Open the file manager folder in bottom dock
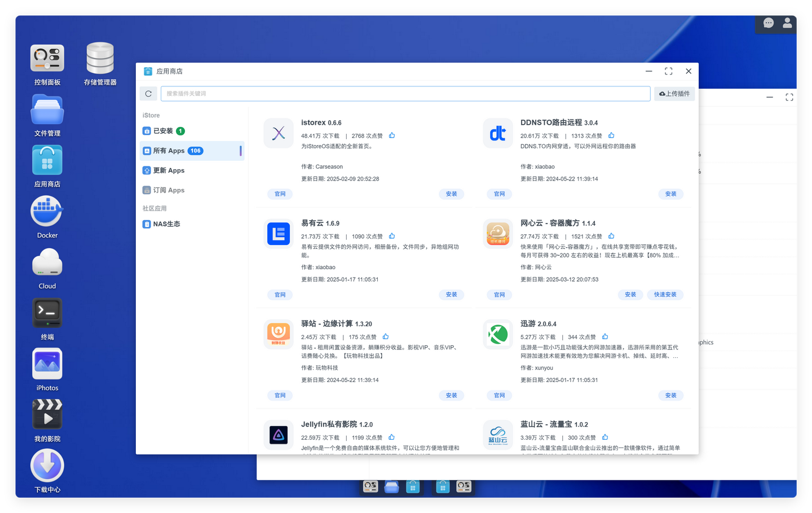The image size is (812, 513). coord(392,486)
